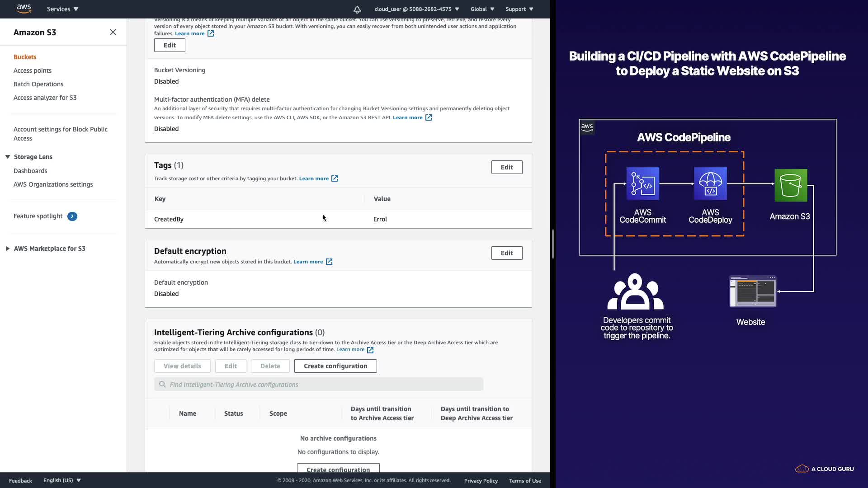Click the AWS logo home icon
Screen dimensions: 868x488
click(x=24, y=9)
